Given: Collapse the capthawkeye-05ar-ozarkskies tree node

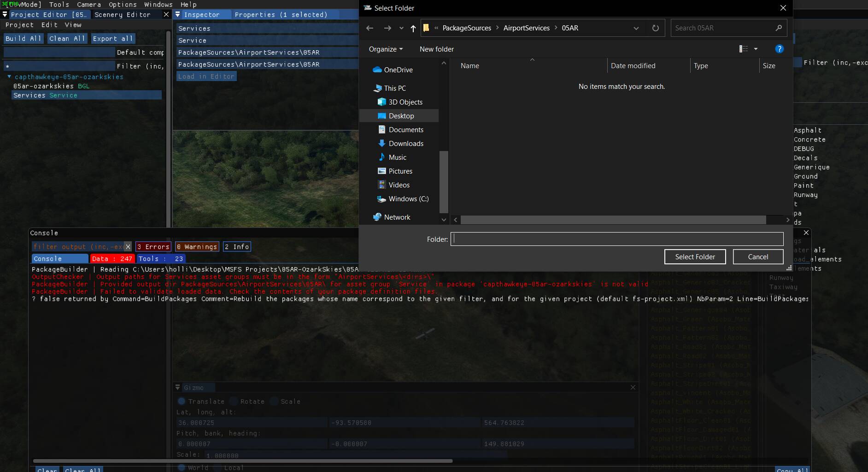Looking at the screenshot, I should point(9,77).
